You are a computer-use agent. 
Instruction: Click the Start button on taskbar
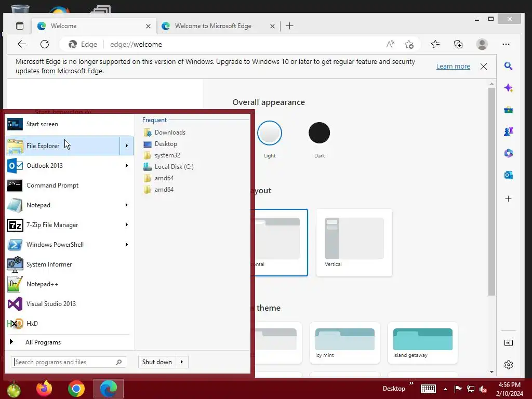click(x=14, y=389)
